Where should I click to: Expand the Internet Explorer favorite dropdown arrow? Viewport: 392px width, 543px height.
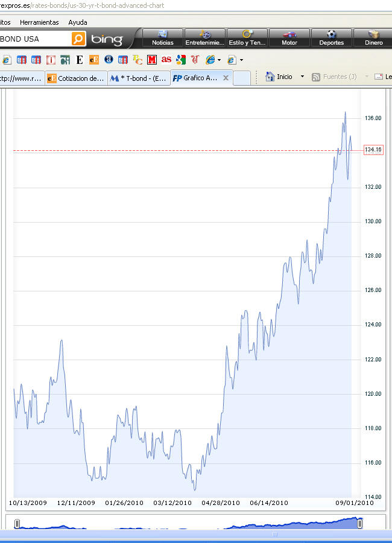pos(219,60)
